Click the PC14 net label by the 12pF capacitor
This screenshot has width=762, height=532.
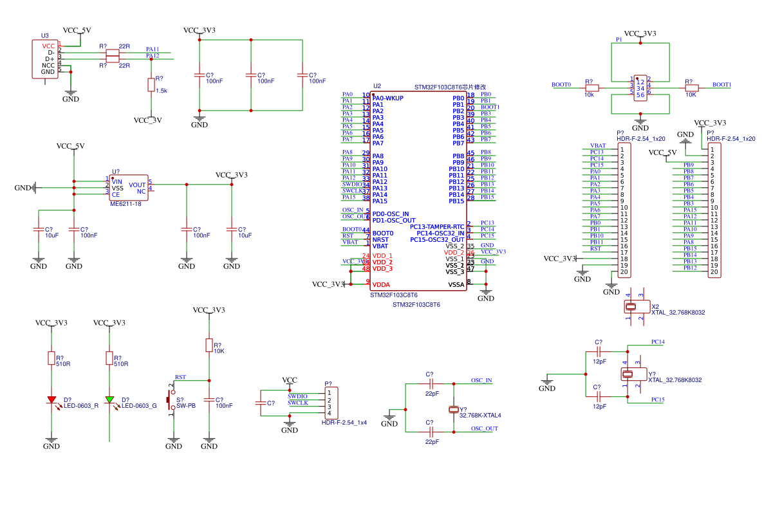tap(658, 342)
